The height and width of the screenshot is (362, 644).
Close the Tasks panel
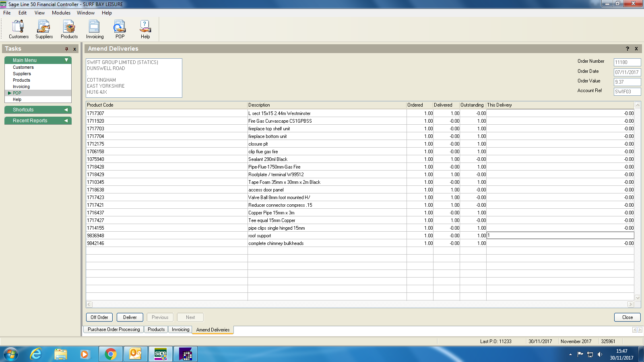74,49
